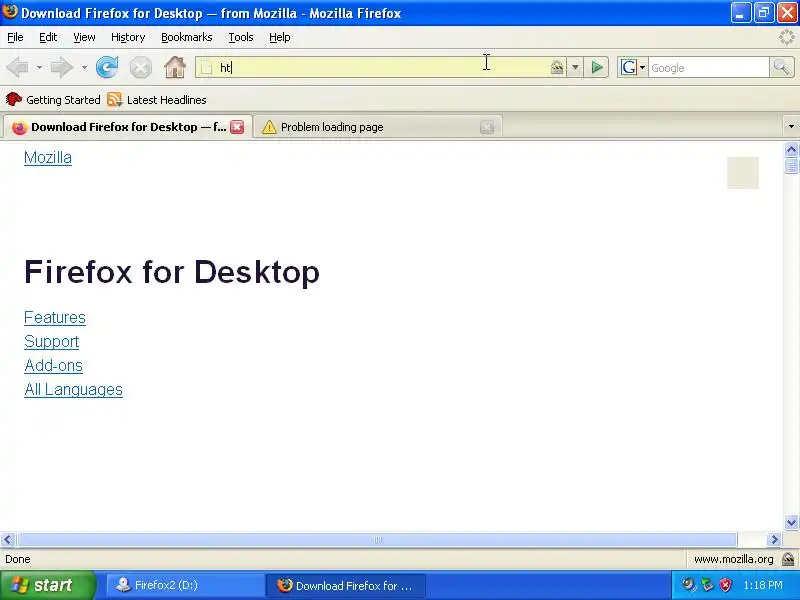Click the Done status text

18,559
